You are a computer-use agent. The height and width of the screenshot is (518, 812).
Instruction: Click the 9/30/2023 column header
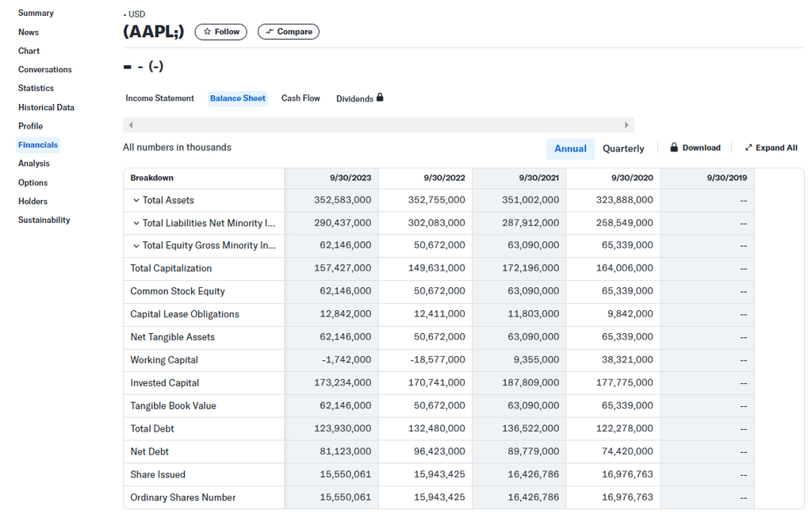tap(350, 178)
